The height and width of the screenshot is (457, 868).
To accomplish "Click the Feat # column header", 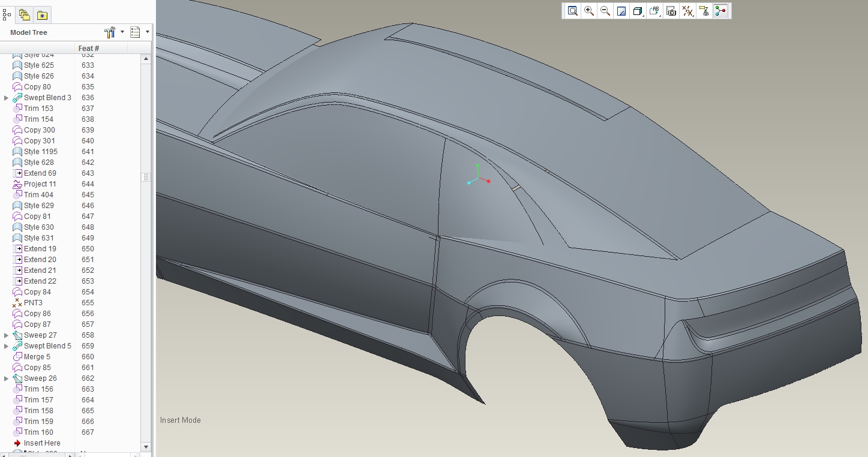I will click(x=89, y=48).
